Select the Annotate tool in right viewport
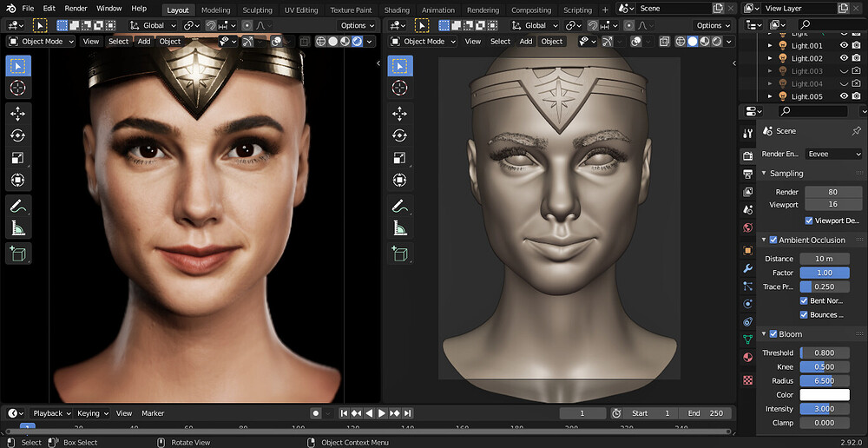Image resolution: width=868 pixels, height=448 pixels. [x=399, y=206]
